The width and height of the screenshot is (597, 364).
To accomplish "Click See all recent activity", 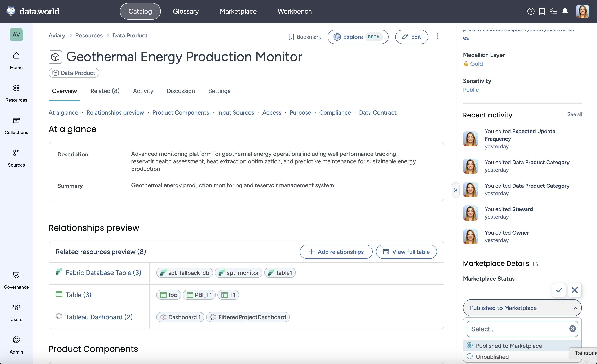I will [574, 114].
